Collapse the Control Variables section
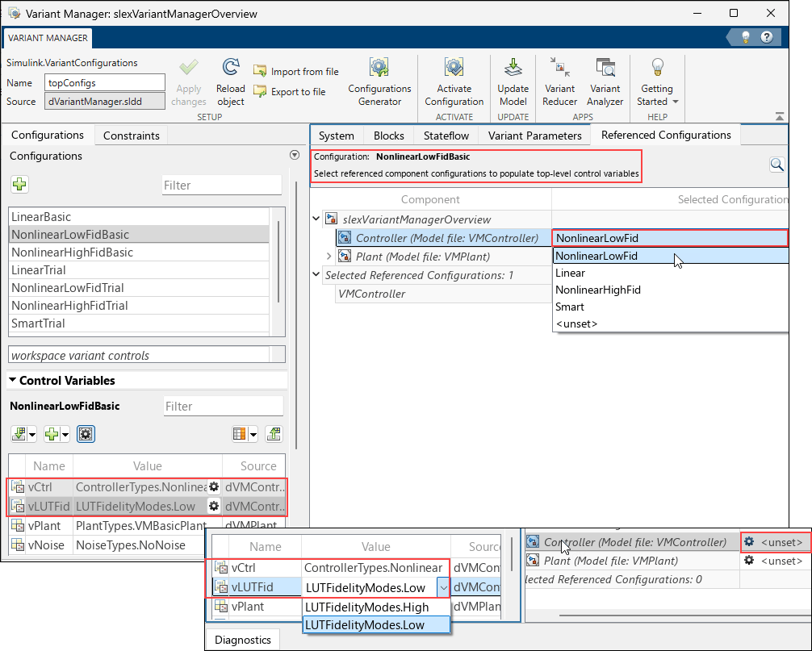Image resolution: width=812 pixels, height=651 pixels. 12,380
